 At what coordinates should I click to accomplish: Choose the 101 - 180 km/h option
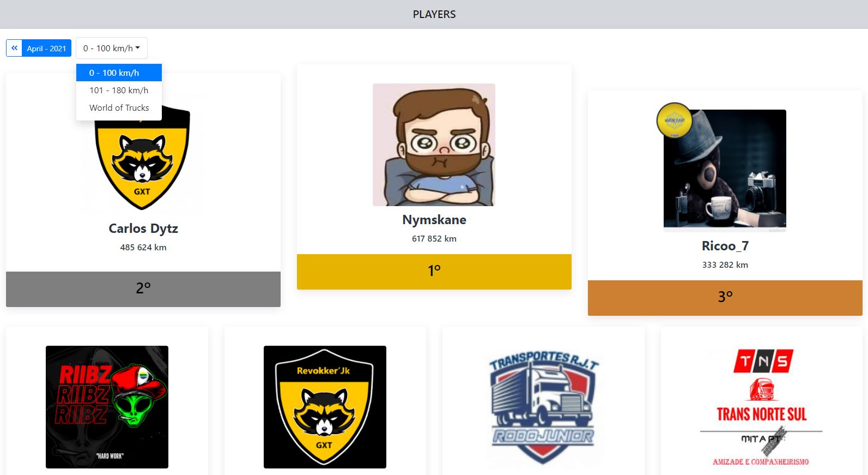click(x=119, y=90)
